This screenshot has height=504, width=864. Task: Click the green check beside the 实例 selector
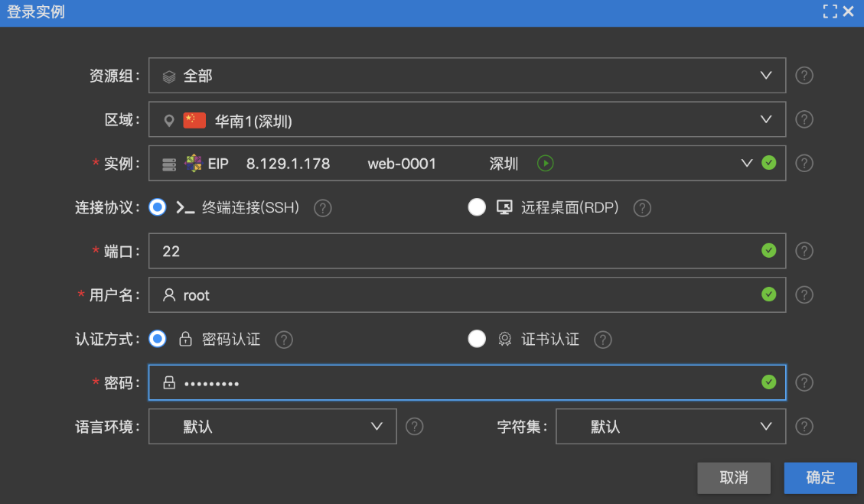pyautogui.click(x=769, y=163)
